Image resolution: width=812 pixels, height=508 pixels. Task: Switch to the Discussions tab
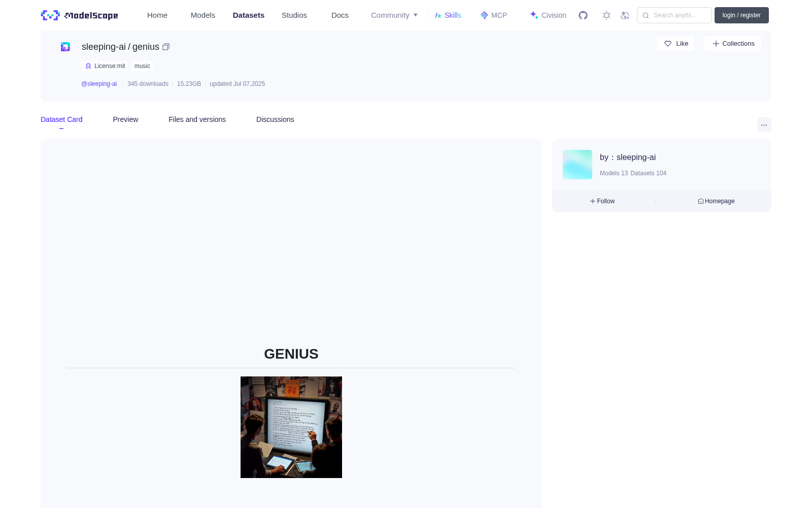[275, 119]
